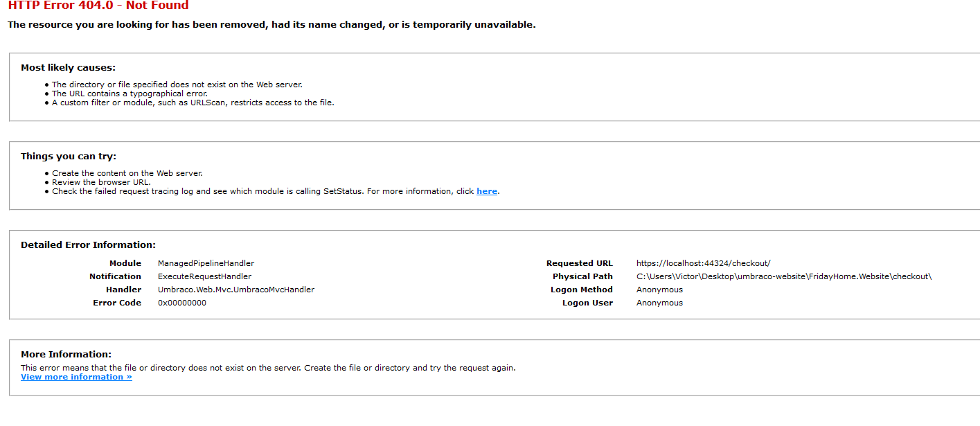Click the error code 0x00000000 value
Image resolution: width=980 pixels, height=426 pixels.
point(182,303)
